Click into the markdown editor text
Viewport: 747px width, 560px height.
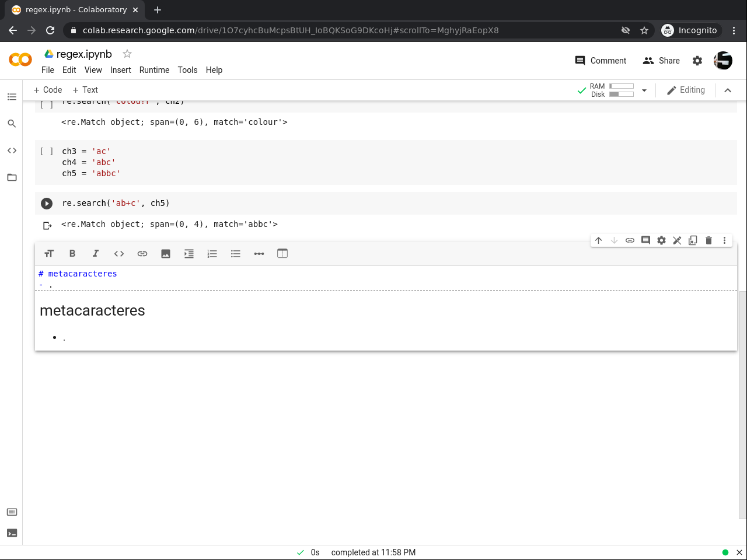click(385, 278)
